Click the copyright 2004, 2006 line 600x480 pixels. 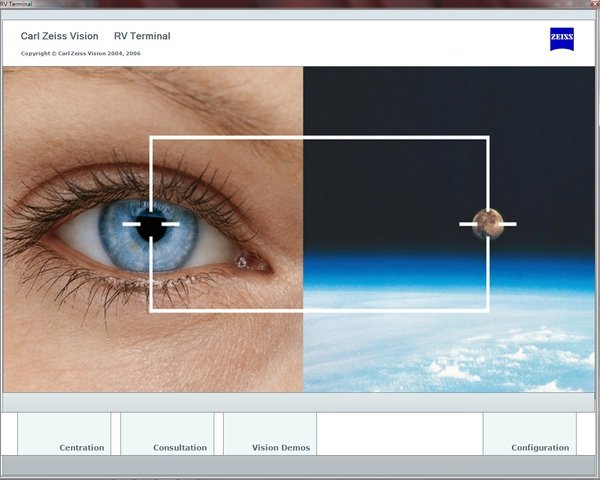pos(81,53)
